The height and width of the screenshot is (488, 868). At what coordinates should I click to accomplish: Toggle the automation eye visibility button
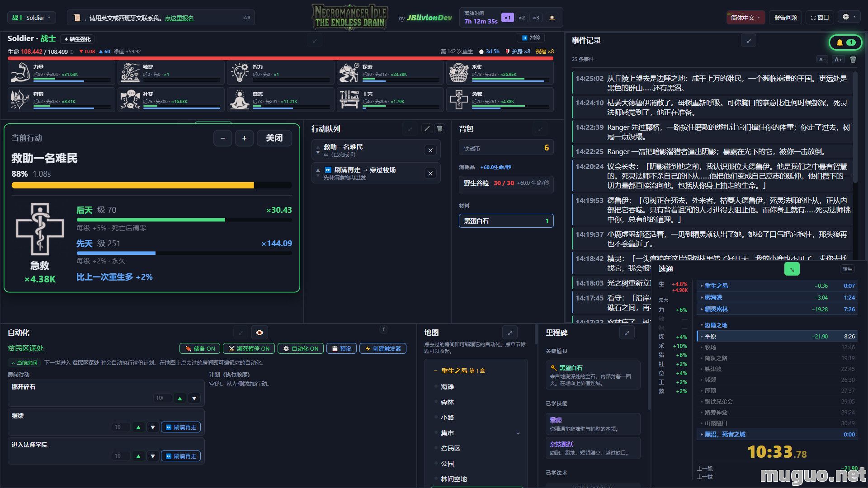pyautogui.click(x=259, y=333)
